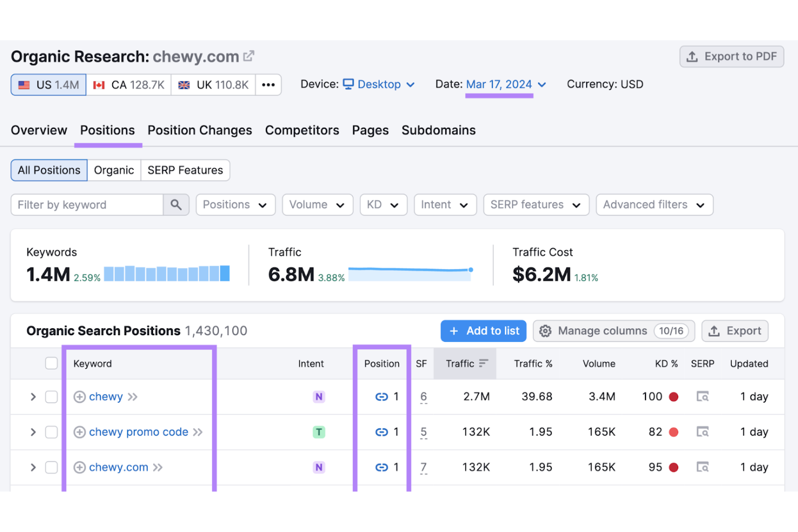
Task: Check the checkbox for chewy.com row
Action: (x=51, y=467)
